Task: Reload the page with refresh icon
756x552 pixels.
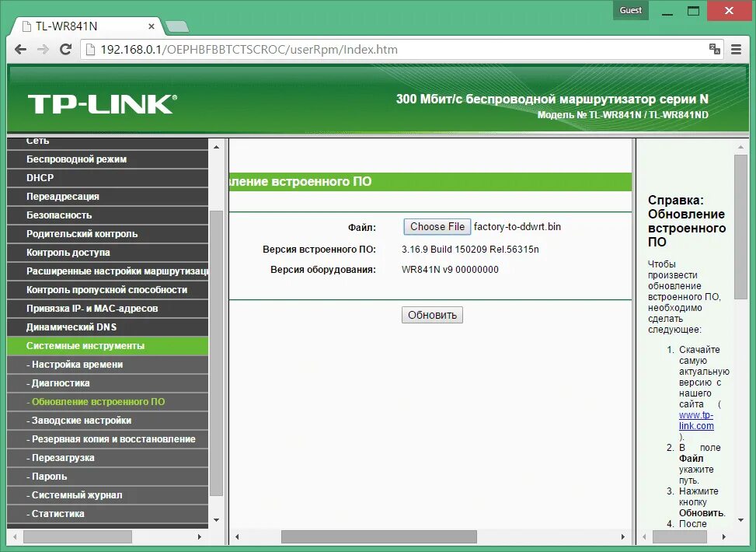Action: [65, 49]
